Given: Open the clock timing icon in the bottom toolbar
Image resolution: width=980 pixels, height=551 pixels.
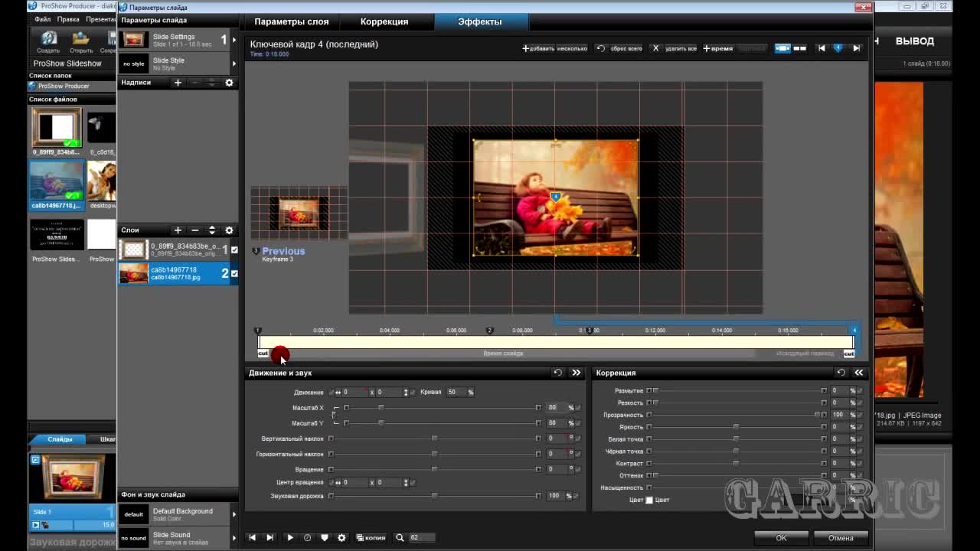Looking at the screenshot, I should 308,538.
